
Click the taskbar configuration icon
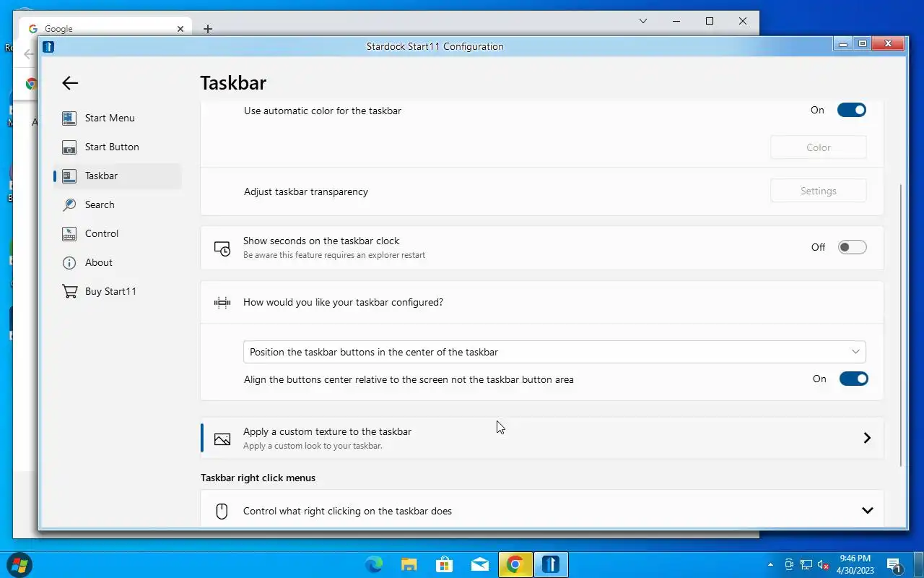coord(222,303)
